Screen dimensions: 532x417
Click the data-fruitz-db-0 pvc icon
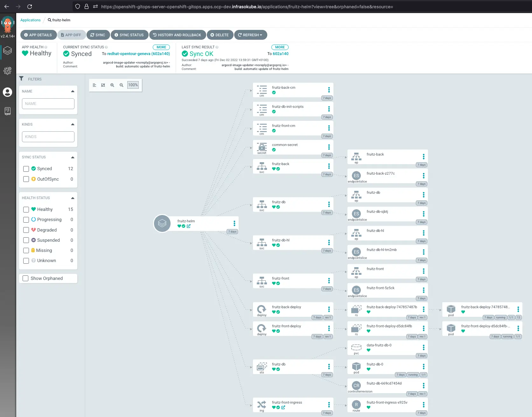pyautogui.click(x=356, y=347)
